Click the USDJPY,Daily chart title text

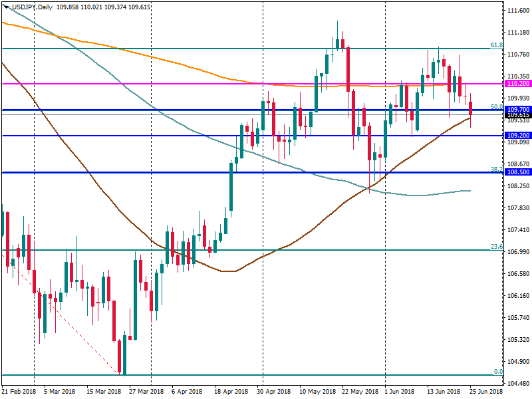point(32,5)
